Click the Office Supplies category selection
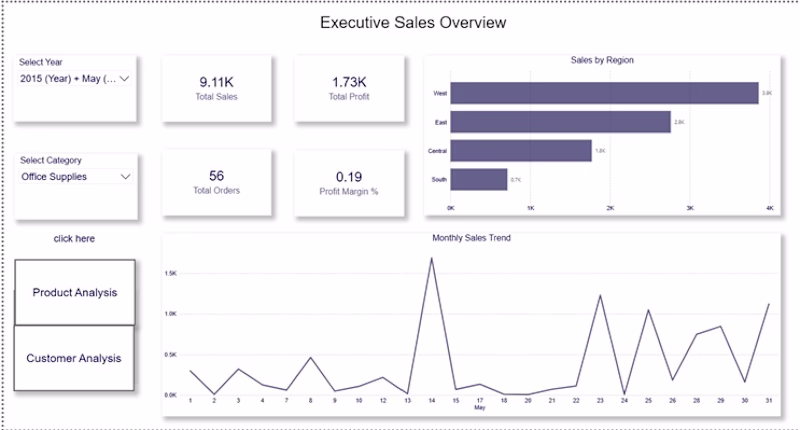This screenshot has height=430, width=800. point(54,176)
